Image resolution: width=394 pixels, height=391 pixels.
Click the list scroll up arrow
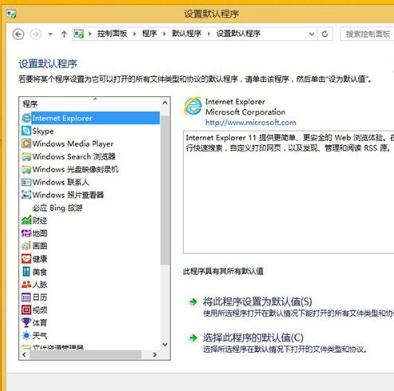[x=165, y=103]
